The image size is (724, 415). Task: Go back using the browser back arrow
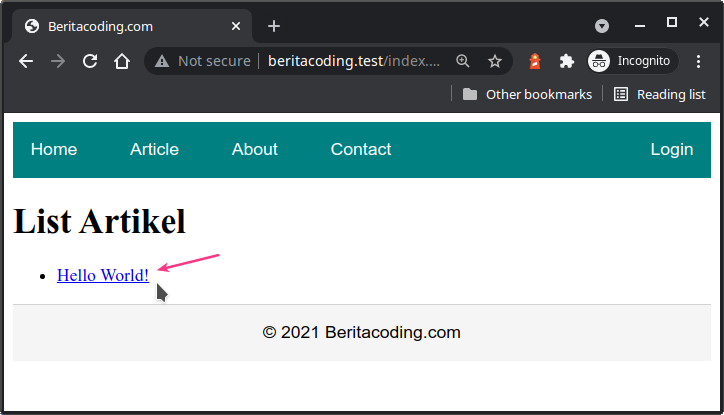(x=26, y=61)
